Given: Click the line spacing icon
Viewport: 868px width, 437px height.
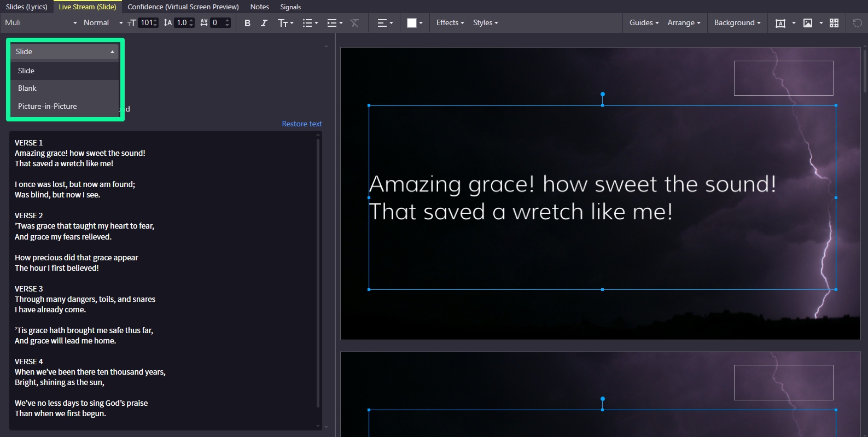Looking at the screenshot, I should point(167,23).
